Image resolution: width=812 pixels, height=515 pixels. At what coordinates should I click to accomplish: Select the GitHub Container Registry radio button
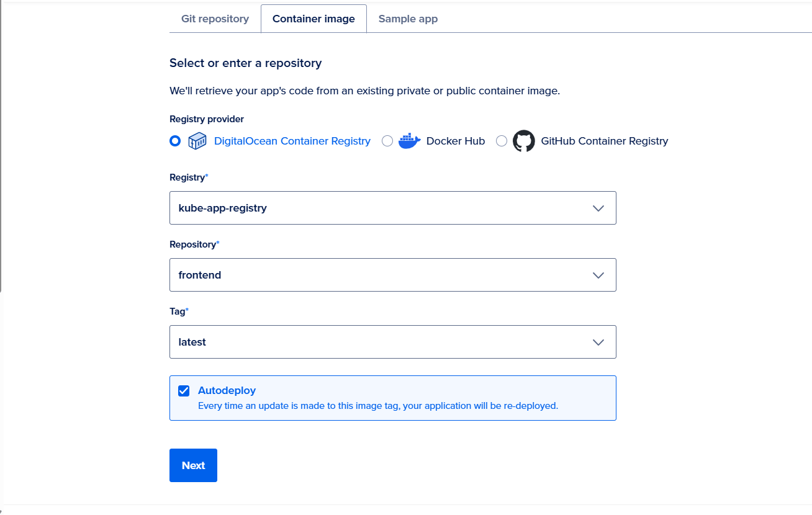click(502, 141)
